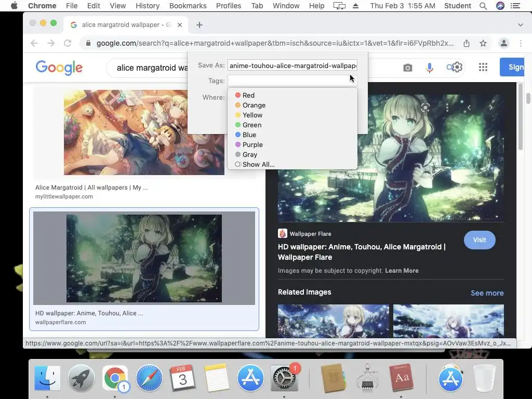Open HD wallpaper Wallpaper Flare title link
Screen dimensions: 532x399
click(362, 252)
